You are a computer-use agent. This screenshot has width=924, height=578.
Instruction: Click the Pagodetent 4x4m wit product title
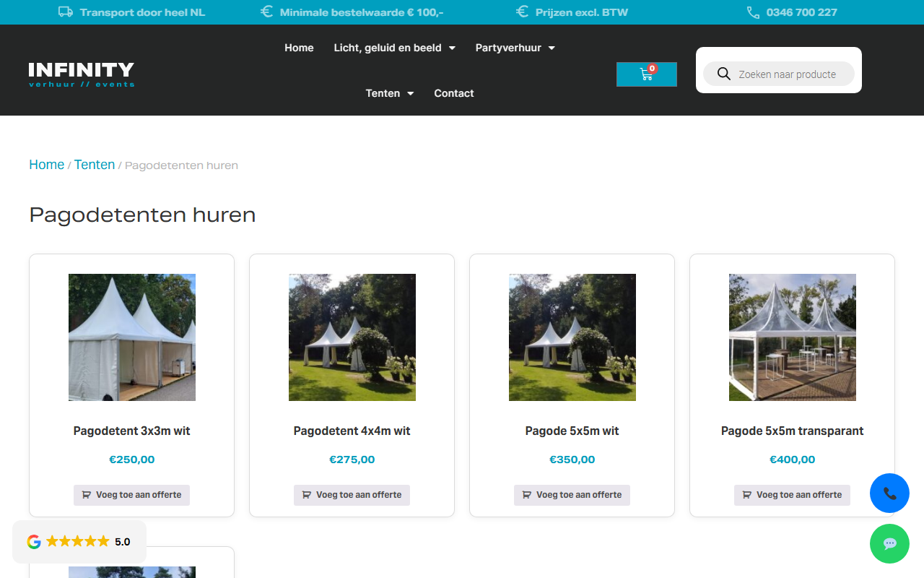[x=352, y=431]
